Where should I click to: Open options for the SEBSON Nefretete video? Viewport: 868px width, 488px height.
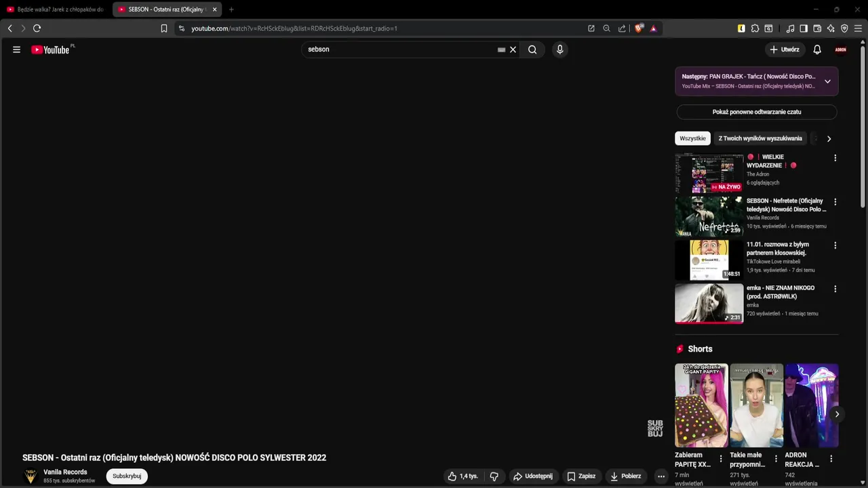835,202
